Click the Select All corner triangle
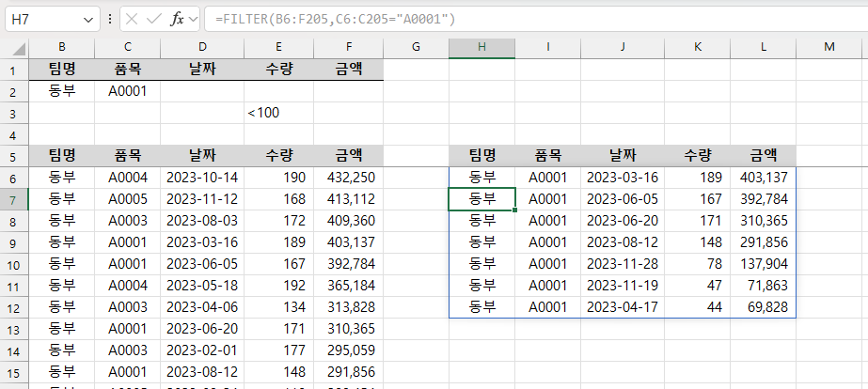Viewport: 868px width, 389px height. click(20, 50)
